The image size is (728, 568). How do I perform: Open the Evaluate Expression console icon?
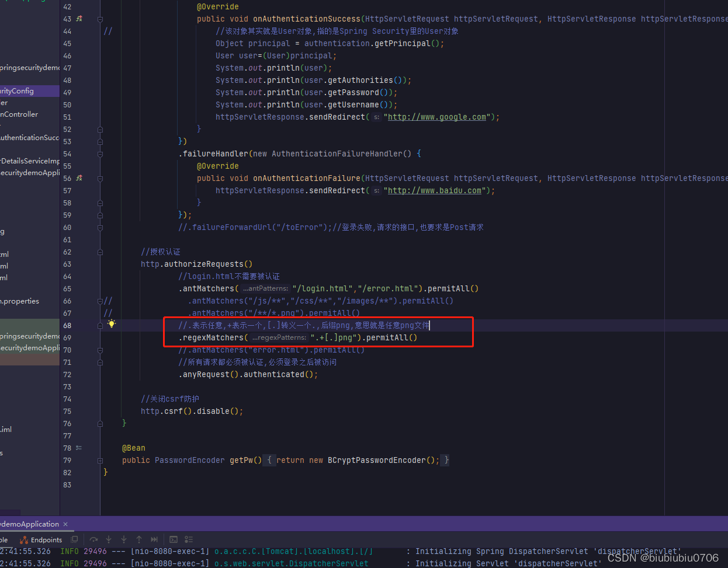pyautogui.click(x=174, y=539)
